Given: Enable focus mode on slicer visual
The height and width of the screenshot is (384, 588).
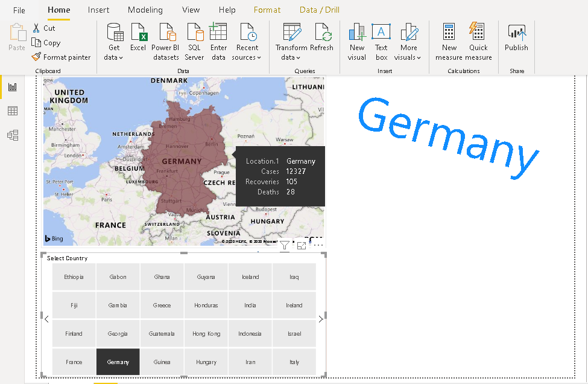Looking at the screenshot, I should [302, 246].
